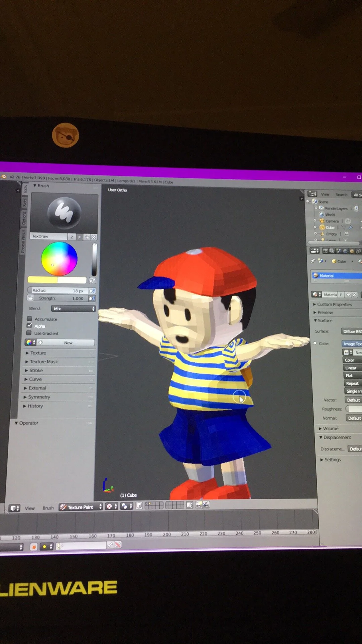Open the outliner editor type selector
Image resolution: width=362 pixels, height=644 pixels.
coord(312,194)
